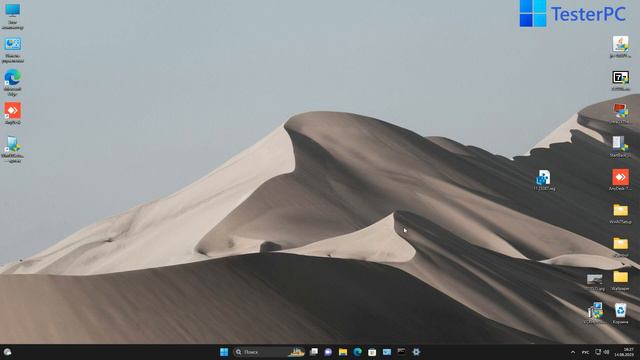The height and width of the screenshot is (360, 640).
Task: Open the This PC desktop icon
Action: [13, 16]
